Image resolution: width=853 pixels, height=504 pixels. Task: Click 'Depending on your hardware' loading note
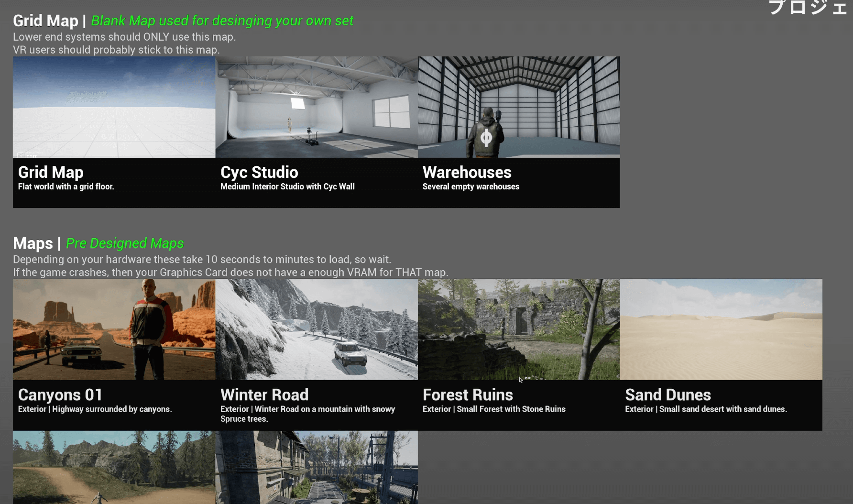point(202,260)
